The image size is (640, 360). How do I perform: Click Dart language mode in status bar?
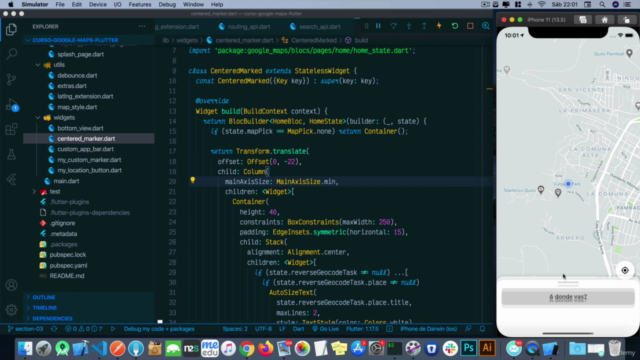298,329
